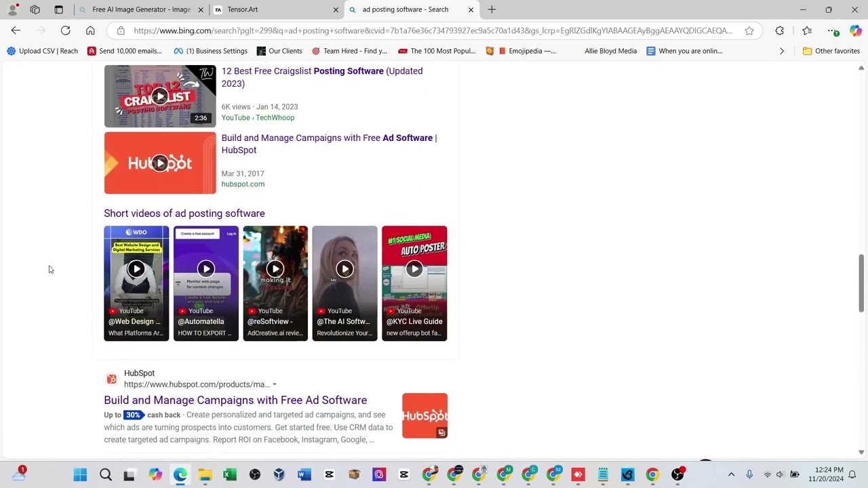Open the Upload CSV | Reach bookmark
Viewport: 868px width, 488px height.
coord(42,51)
